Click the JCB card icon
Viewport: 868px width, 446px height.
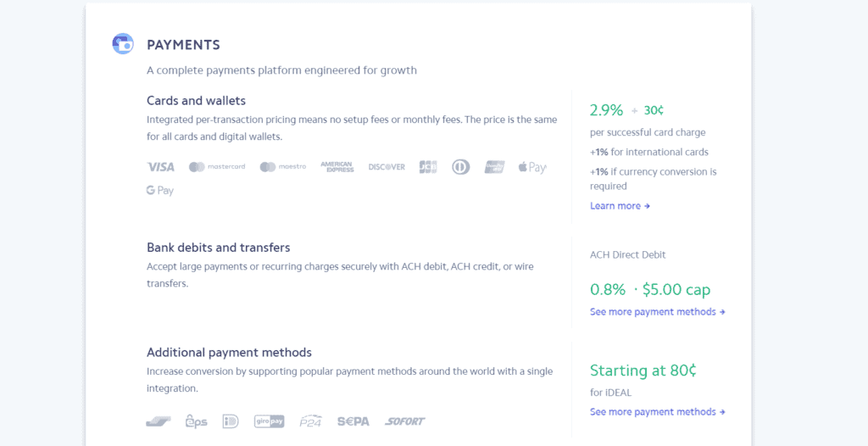point(428,167)
